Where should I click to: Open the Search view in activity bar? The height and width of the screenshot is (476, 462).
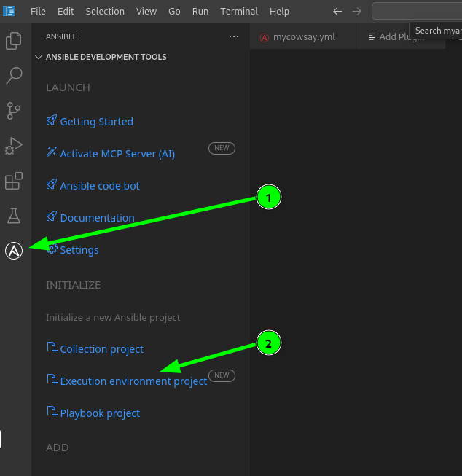coord(14,75)
